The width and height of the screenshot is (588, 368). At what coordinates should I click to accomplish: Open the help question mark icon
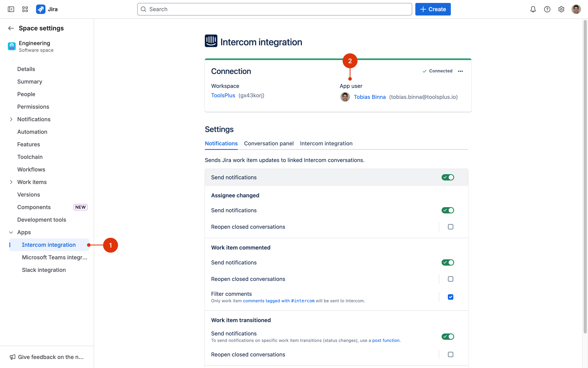tap(547, 9)
